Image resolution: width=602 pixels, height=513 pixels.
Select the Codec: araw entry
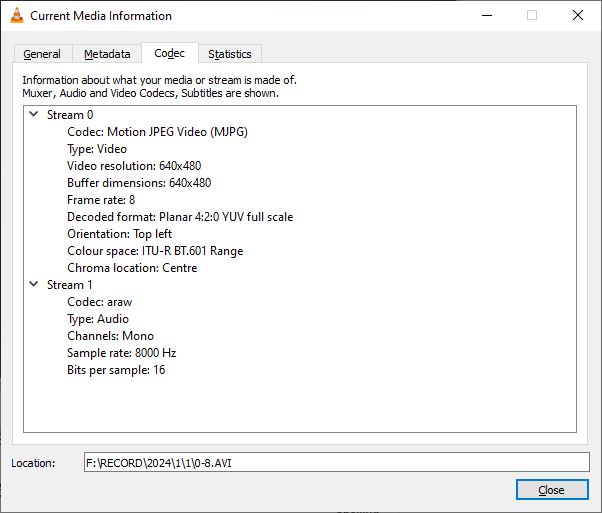[99, 302]
